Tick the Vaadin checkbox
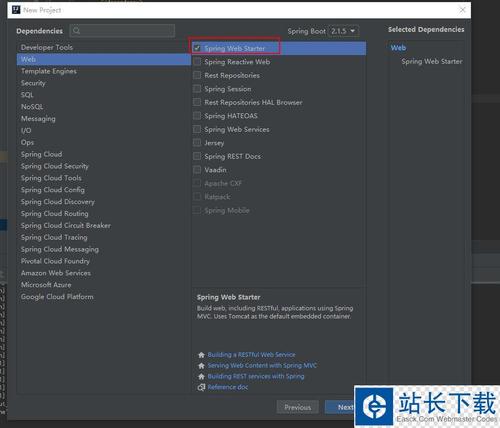 pos(197,170)
